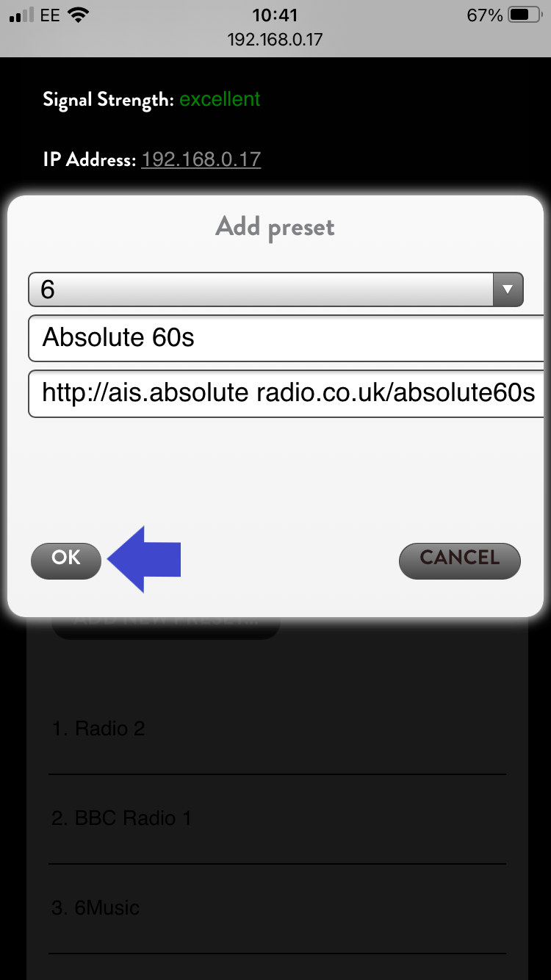
Task: Cancel the Add preset dialog
Action: tap(459, 561)
